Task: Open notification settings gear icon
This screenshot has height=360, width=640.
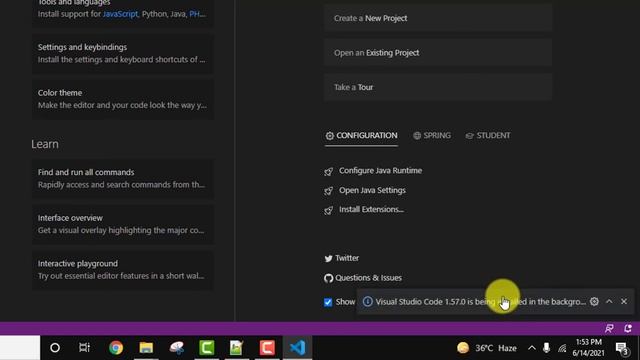Action: (x=594, y=302)
